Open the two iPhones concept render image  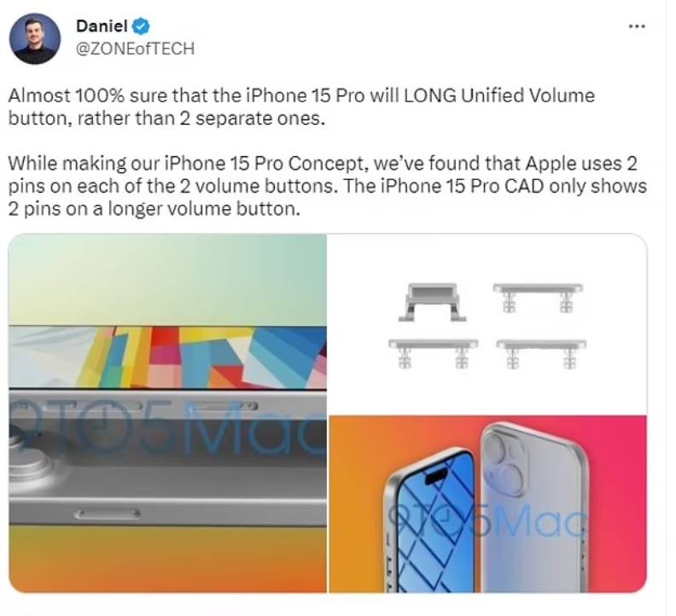487,504
